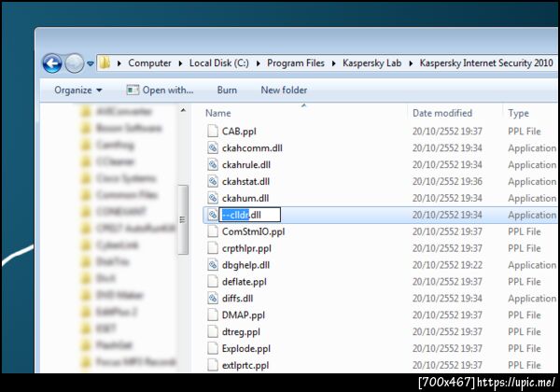Select the ckahstat.dll file icon
The height and width of the screenshot is (392, 560).
[x=213, y=181]
